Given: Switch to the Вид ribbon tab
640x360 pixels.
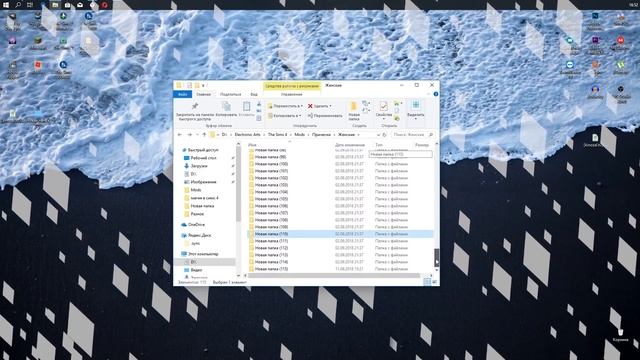Looking at the screenshot, I should coord(254,94).
